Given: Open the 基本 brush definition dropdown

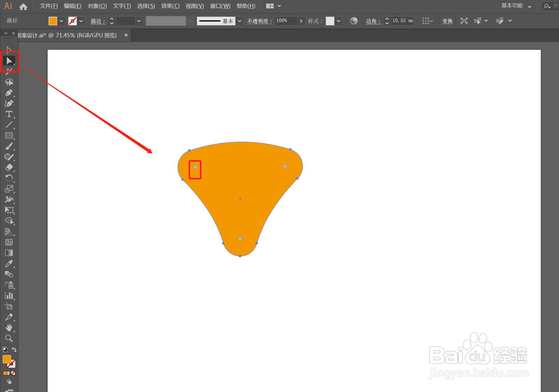Looking at the screenshot, I should (240, 21).
